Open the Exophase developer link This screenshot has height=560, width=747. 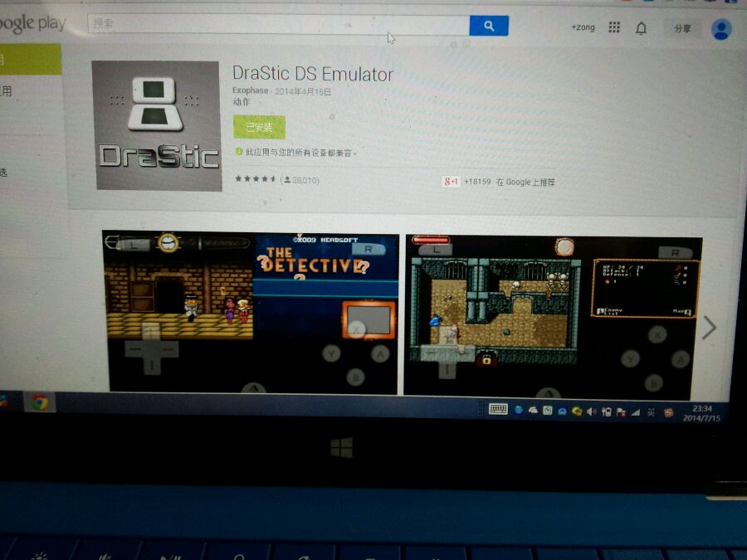250,90
